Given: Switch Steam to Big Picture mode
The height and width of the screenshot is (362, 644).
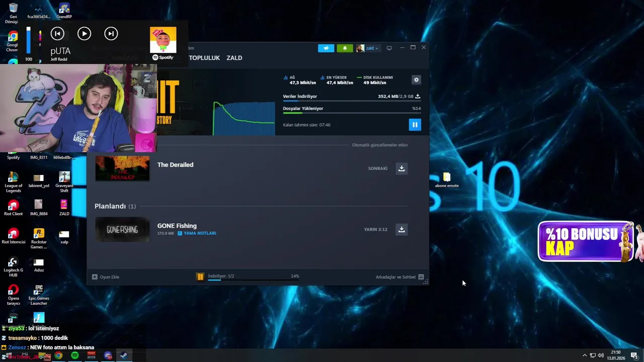Looking at the screenshot, I should pos(389,48).
